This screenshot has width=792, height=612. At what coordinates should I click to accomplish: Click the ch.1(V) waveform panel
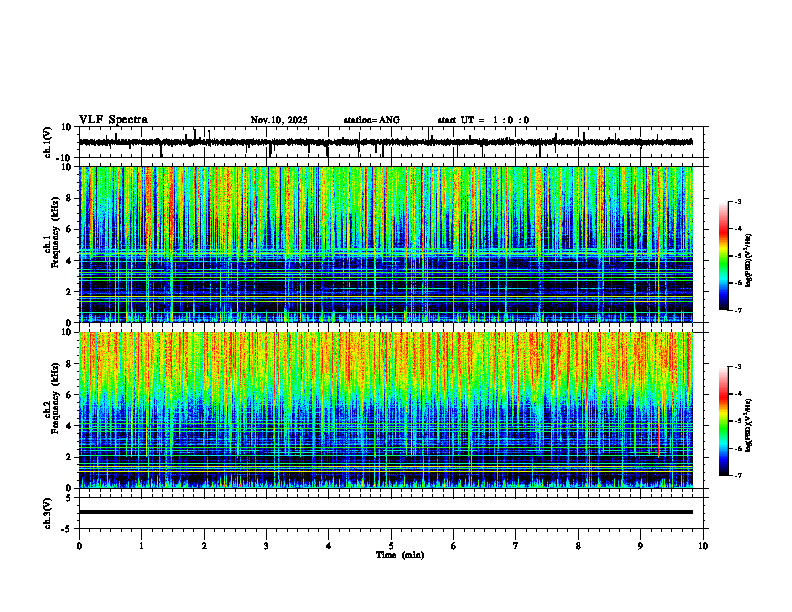click(x=393, y=142)
